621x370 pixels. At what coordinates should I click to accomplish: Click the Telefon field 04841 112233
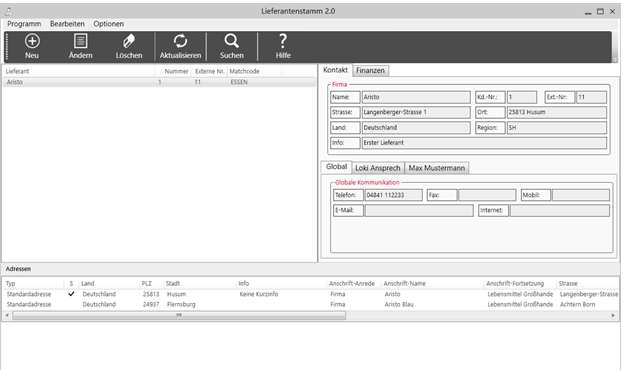(x=393, y=195)
